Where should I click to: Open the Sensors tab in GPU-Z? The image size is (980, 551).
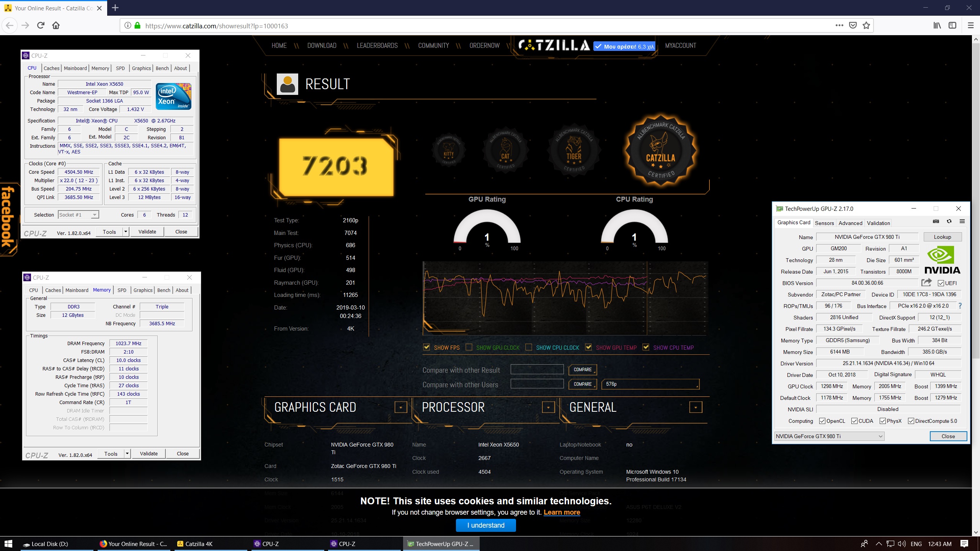824,223
